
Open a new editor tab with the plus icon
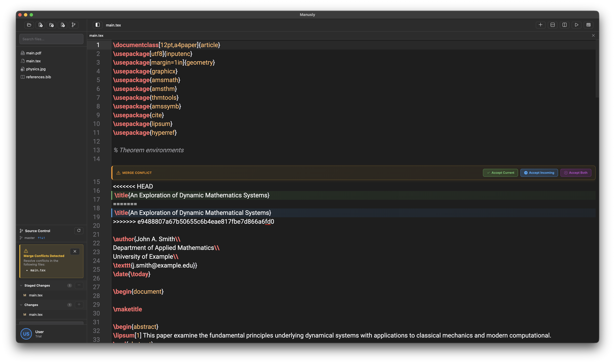pos(541,25)
